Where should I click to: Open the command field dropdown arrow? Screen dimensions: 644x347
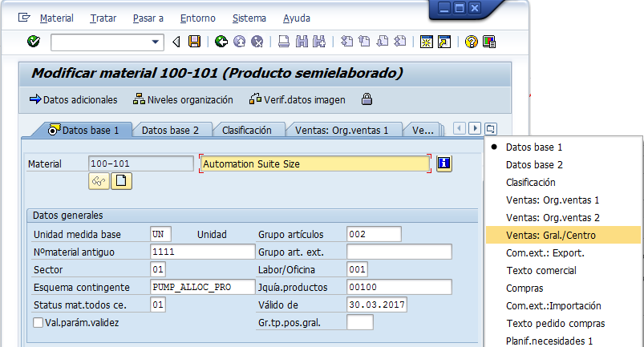pyautogui.click(x=156, y=42)
